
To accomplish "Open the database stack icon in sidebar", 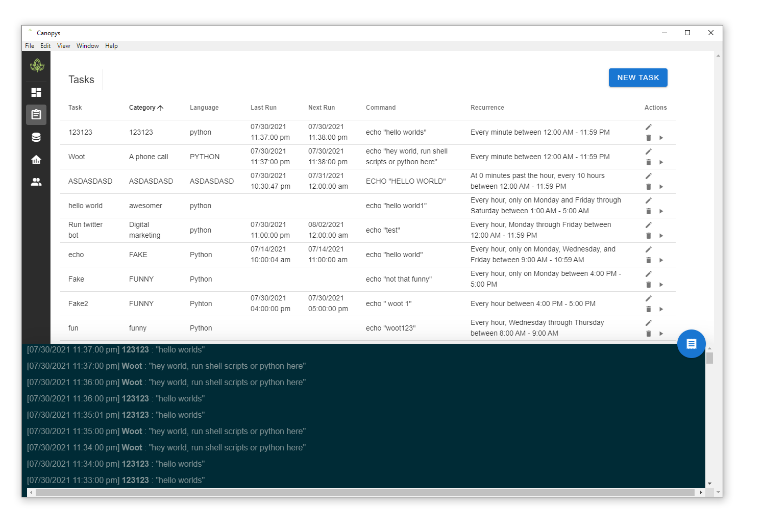I will 36,137.
